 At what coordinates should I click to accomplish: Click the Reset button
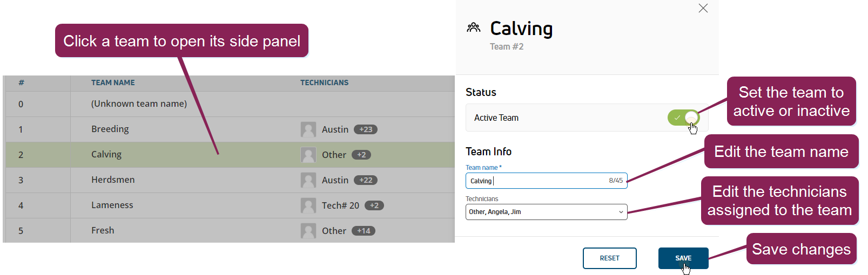(x=609, y=258)
